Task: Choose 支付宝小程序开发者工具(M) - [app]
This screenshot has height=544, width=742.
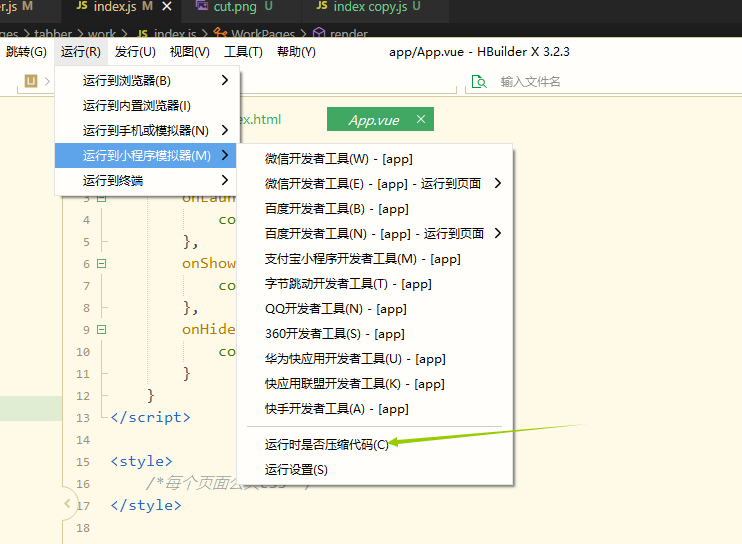Action: [x=374, y=259]
